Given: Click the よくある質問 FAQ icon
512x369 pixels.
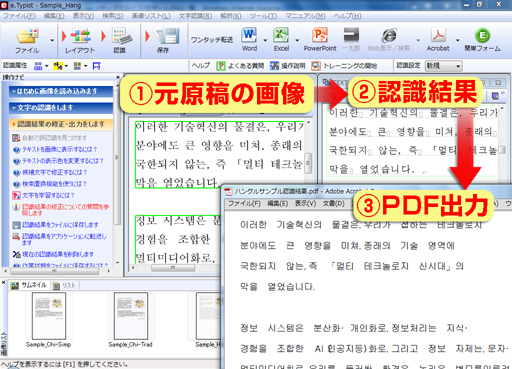Looking at the screenshot, I should click(x=221, y=66).
